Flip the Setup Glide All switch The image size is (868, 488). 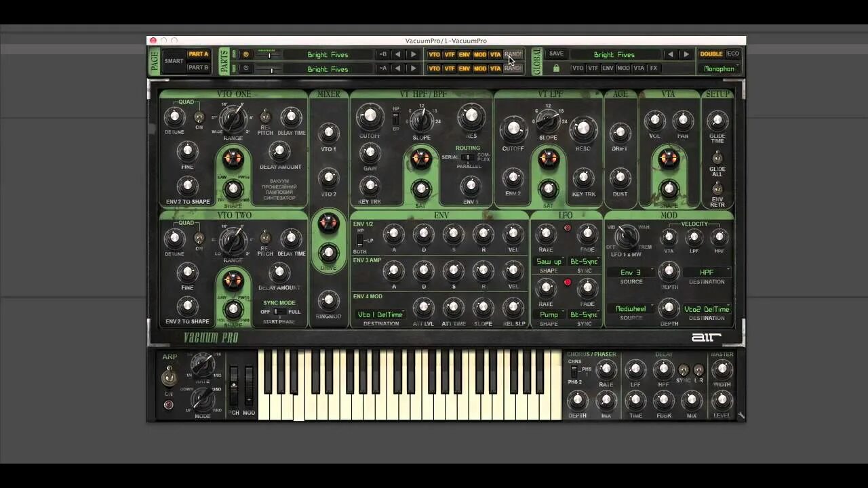(x=717, y=158)
